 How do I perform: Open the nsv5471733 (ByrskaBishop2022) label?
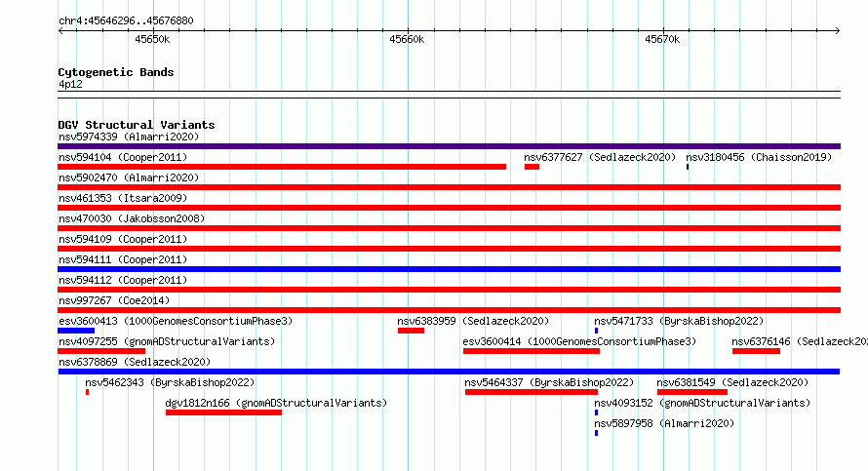coord(679,321)
